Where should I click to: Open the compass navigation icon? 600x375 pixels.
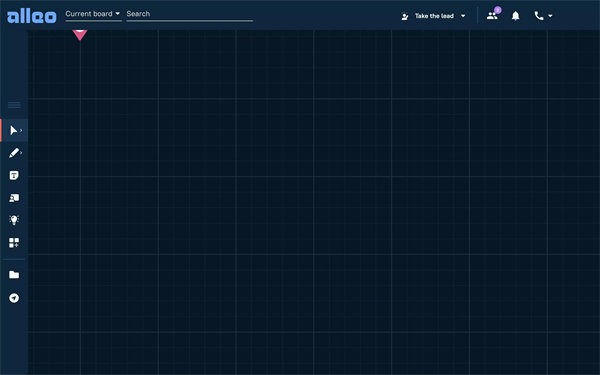(14, 298)
